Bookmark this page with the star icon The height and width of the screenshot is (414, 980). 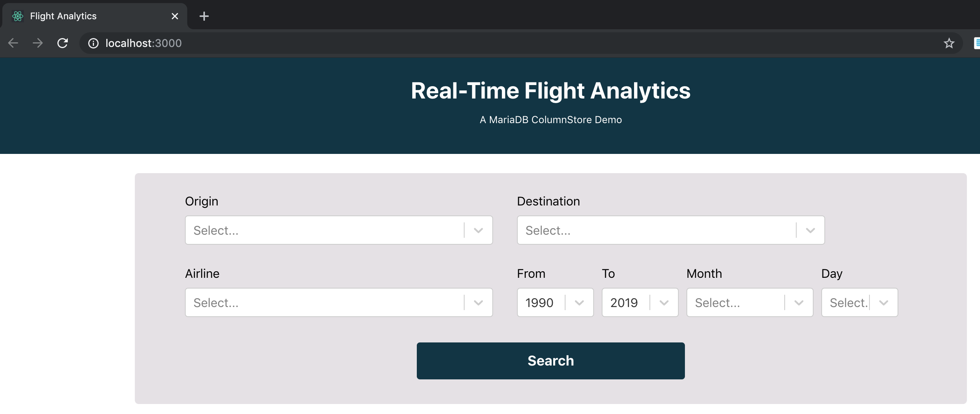coord(949,43)
